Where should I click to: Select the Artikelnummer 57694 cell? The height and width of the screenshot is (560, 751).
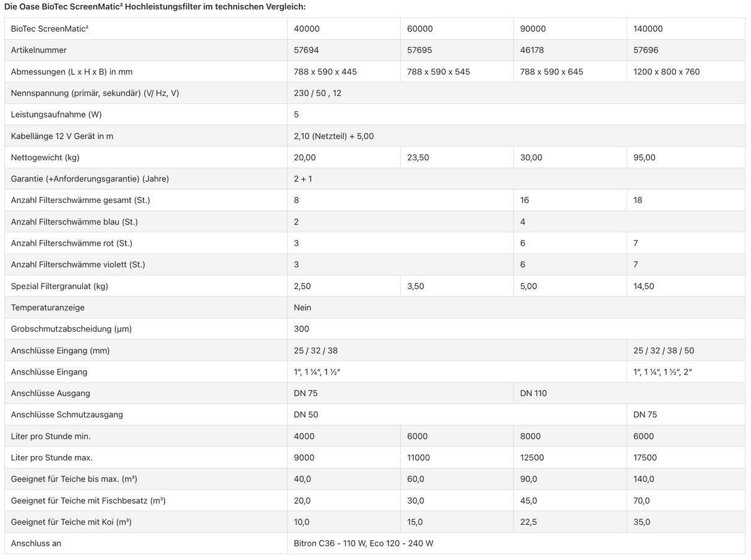(x=306, y=50)
